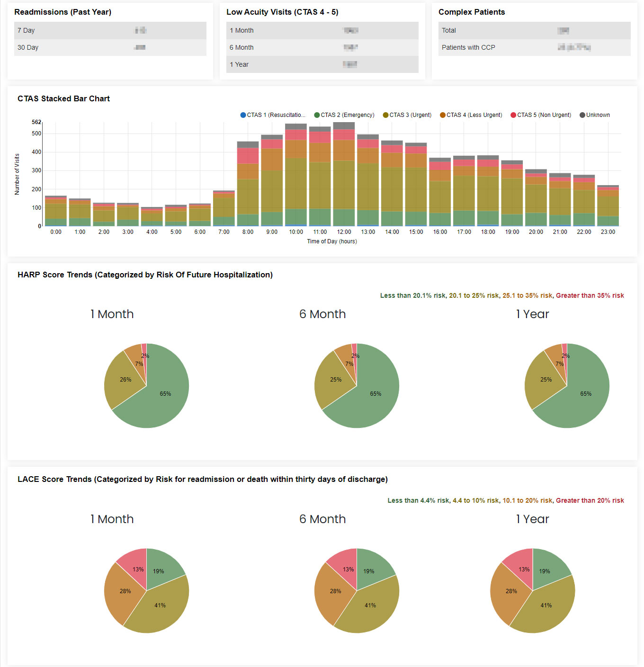Click the 562 y-axis maximum label
The image size is (644, 667).
pyautogui.click(x=36, y=122)
